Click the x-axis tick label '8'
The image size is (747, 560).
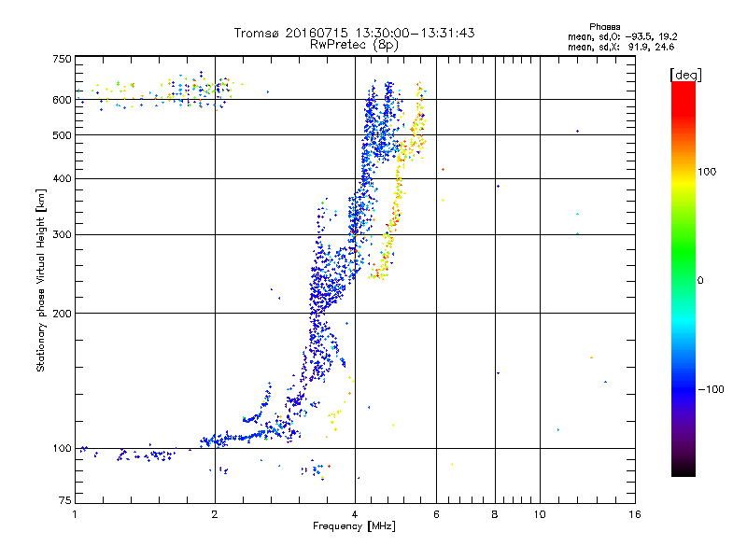pos(495,515)
